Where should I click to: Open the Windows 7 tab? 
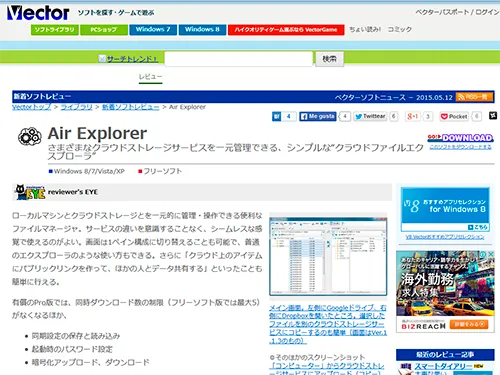tap(153, 30)
